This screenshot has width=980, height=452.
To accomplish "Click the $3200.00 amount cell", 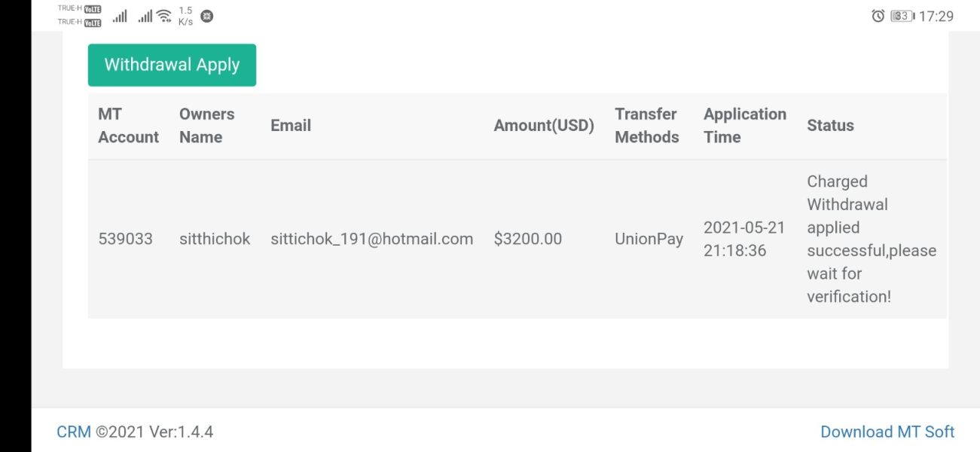I will pyautogui.click(x=528, y=240).
